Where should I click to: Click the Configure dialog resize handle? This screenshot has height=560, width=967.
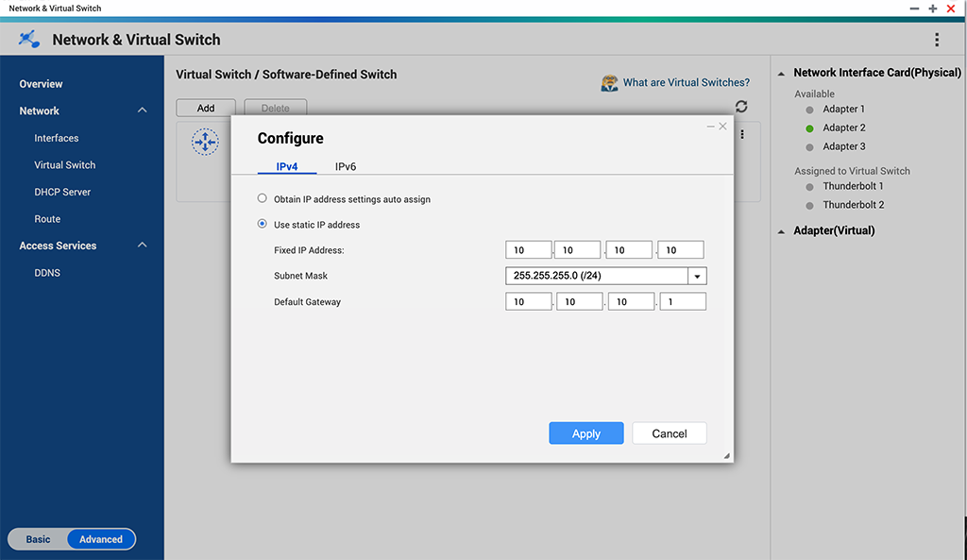726,456
